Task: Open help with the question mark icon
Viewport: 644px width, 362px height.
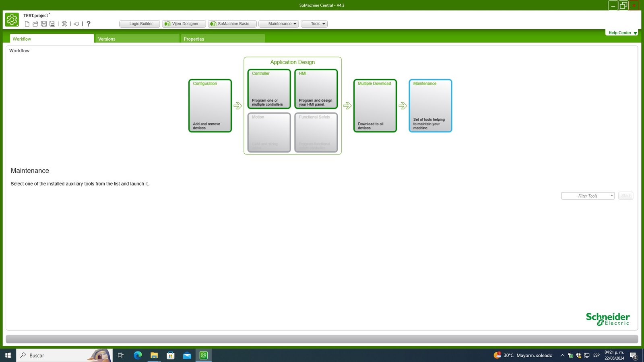Action: pyautogui.click(x=89, y=24)
